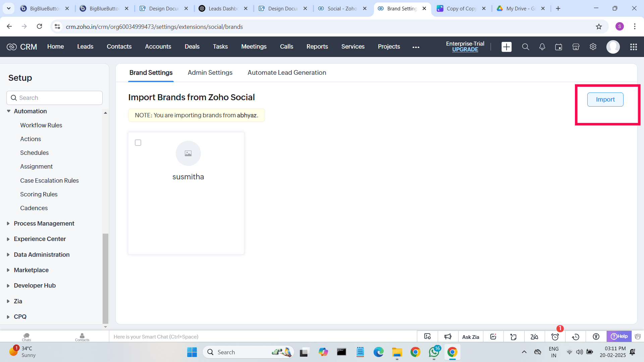The height and width of the screenshot is (362, 644).
Task: Expand Experience Center section
Action: 8,239
